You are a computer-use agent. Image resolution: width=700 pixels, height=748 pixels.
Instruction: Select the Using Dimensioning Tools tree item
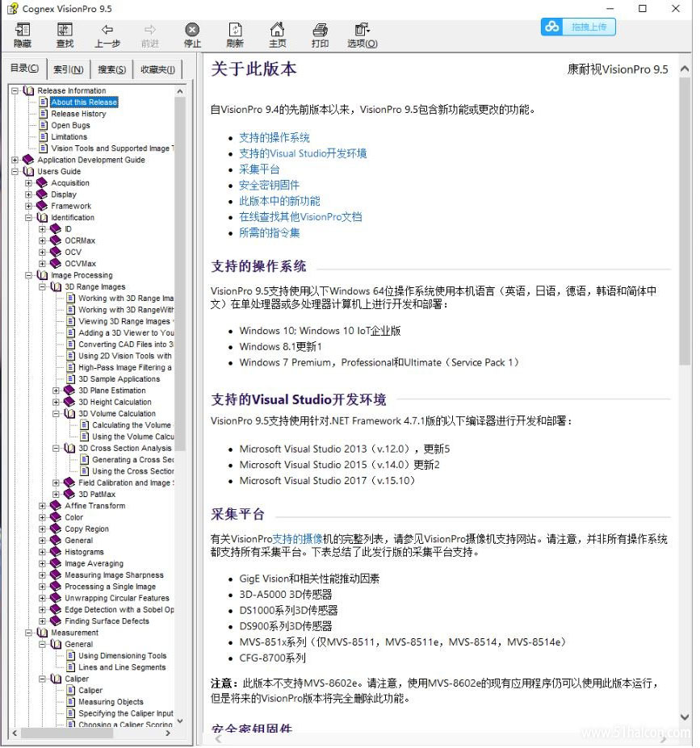click(122, 656)
